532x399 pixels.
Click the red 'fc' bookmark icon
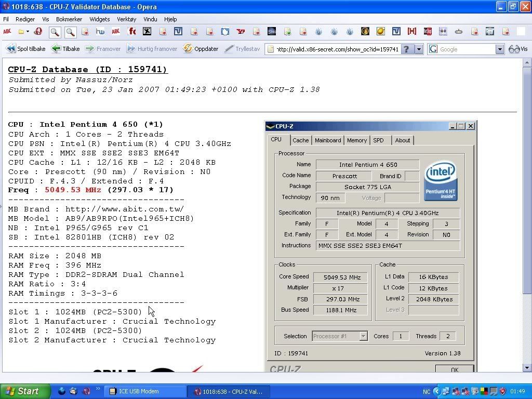tap(131, 32)
